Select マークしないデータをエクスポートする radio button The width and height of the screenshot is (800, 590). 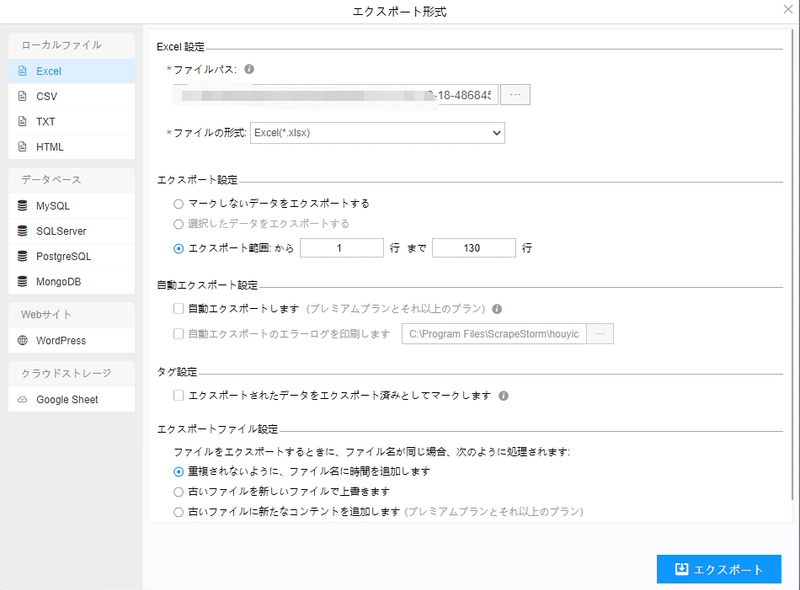pos(178,203)
